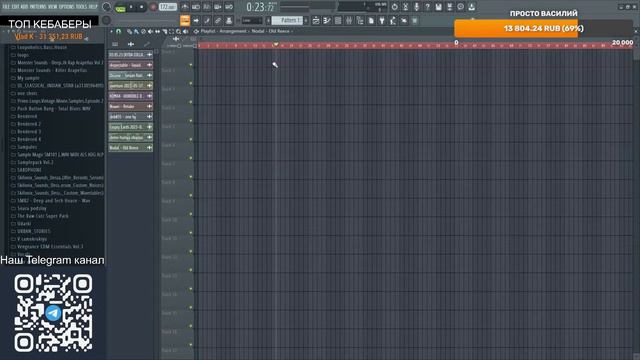Click the arrow icon next to orange button
This screenshot has height=360, width=640.
point(196,20)
